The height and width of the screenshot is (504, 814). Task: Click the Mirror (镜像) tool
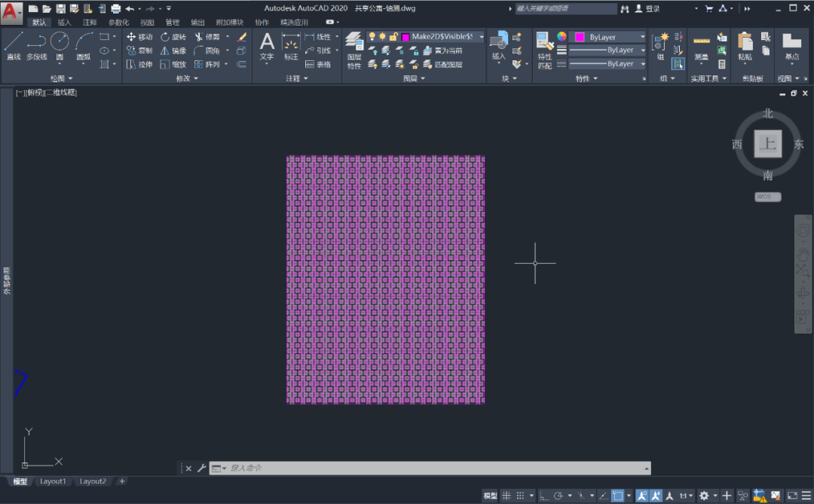pos(173,50)
